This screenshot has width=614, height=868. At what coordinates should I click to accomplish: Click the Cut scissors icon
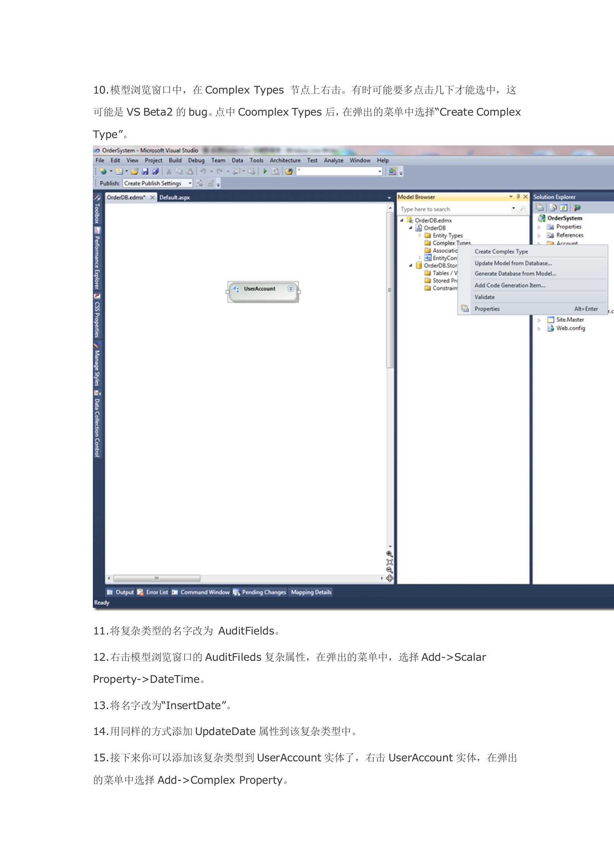(x=169, y=171)
